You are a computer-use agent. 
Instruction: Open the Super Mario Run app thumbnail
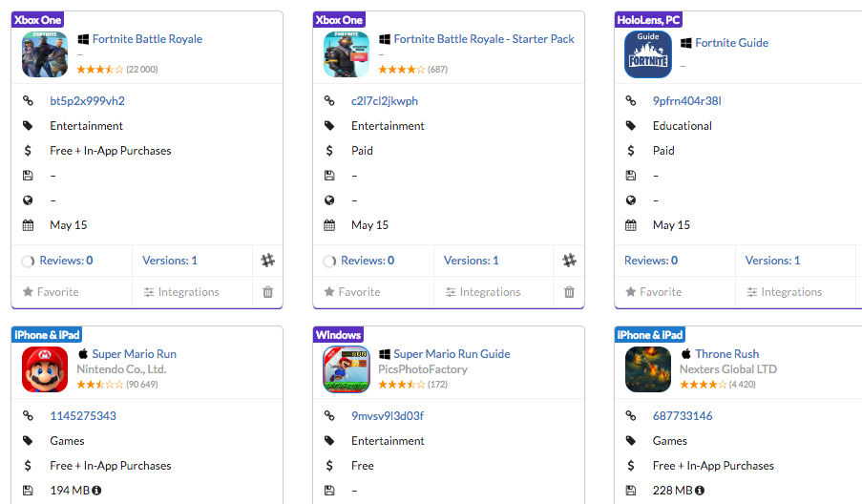45,369
